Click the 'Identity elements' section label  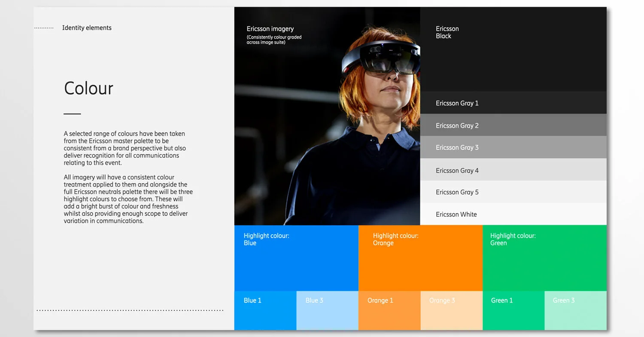87,28
